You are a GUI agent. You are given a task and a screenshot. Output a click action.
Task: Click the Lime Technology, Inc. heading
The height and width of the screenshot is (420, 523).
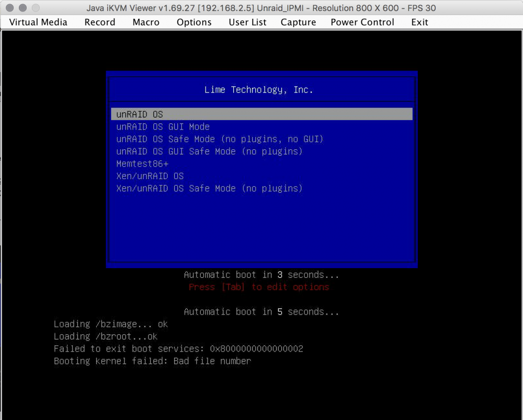coord(259,90)
